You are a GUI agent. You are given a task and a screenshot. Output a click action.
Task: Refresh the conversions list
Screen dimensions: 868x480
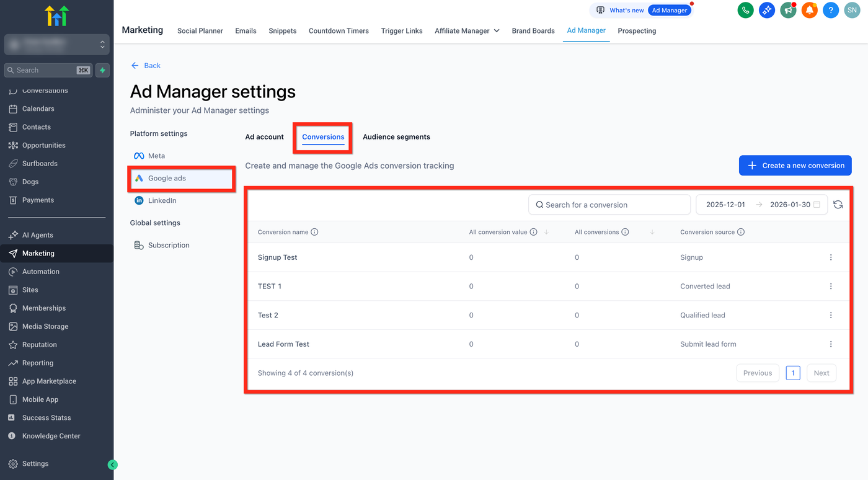[838, 205]
